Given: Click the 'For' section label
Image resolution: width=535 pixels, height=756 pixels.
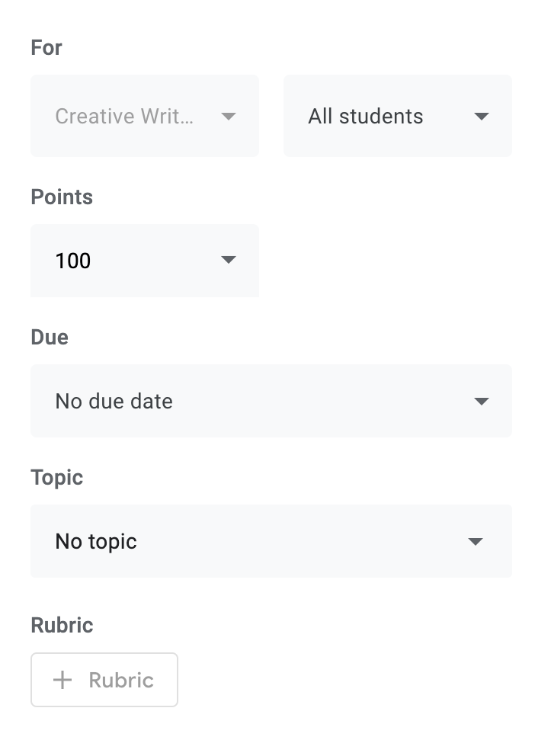Looking at the screenshot, I should point(46,47).
